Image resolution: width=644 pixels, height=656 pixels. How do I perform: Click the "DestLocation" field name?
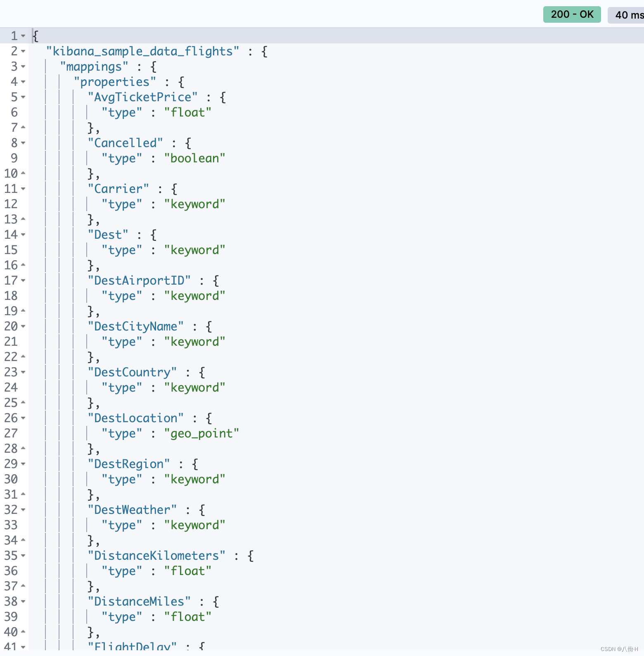[135, 418]
